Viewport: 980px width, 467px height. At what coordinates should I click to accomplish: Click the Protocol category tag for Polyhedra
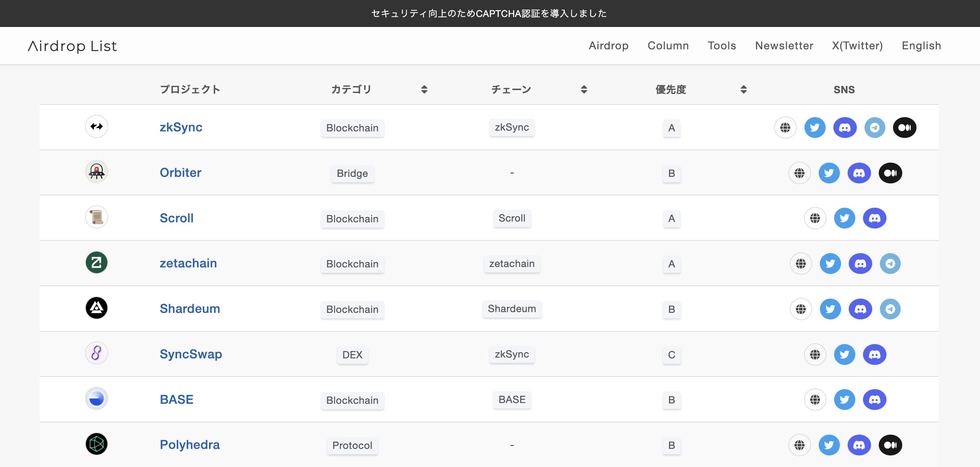click(x=352, y=445)
